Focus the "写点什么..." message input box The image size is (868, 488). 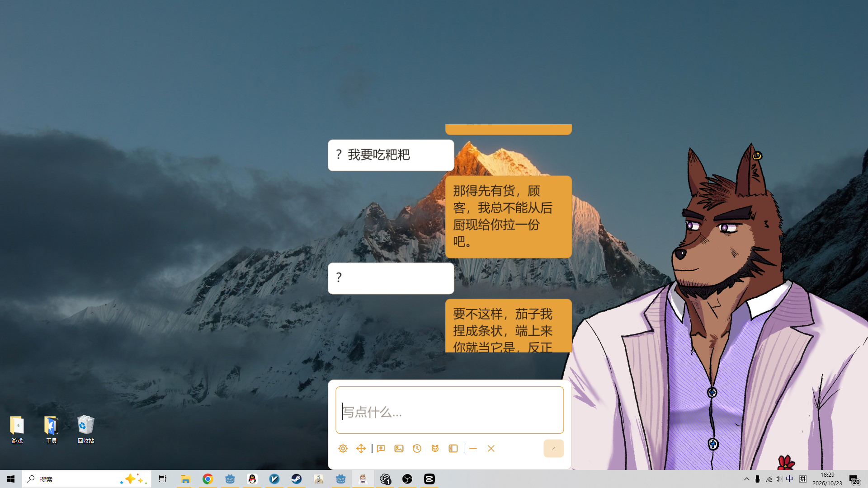[449, 410]
